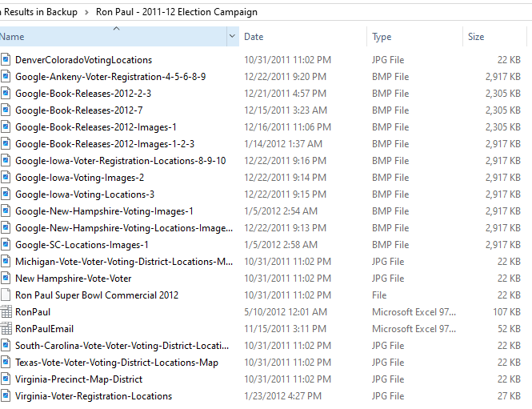Viewport: 532px width, 409px height.
Task: Click the date 1/23/2012 4:27 PM
Action: click(282, 395)
